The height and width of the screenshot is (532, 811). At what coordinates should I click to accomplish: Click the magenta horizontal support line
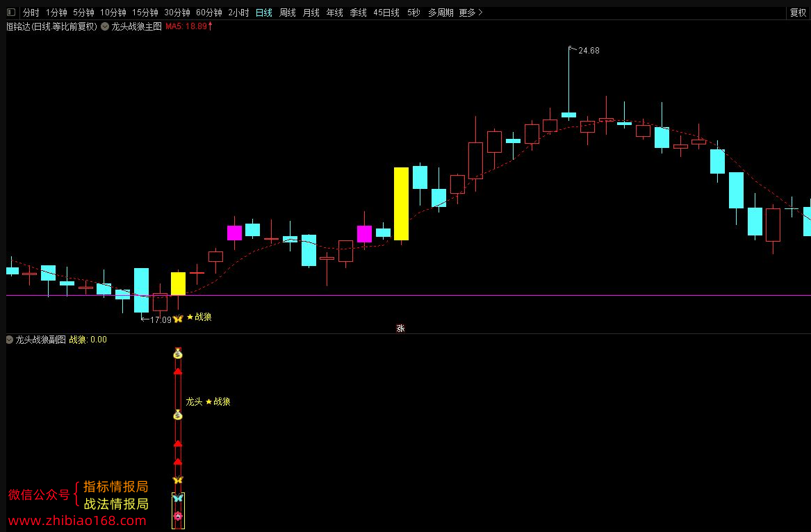[409, 296]
